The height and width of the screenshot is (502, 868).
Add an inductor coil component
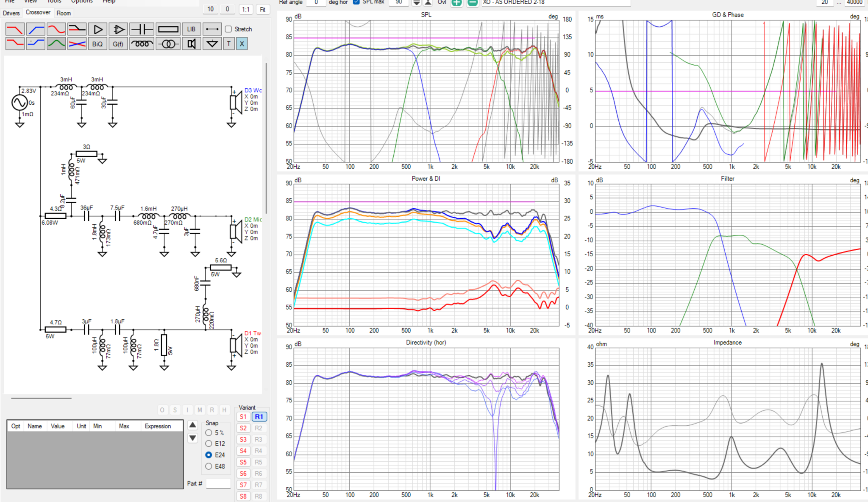click(142, 44)
